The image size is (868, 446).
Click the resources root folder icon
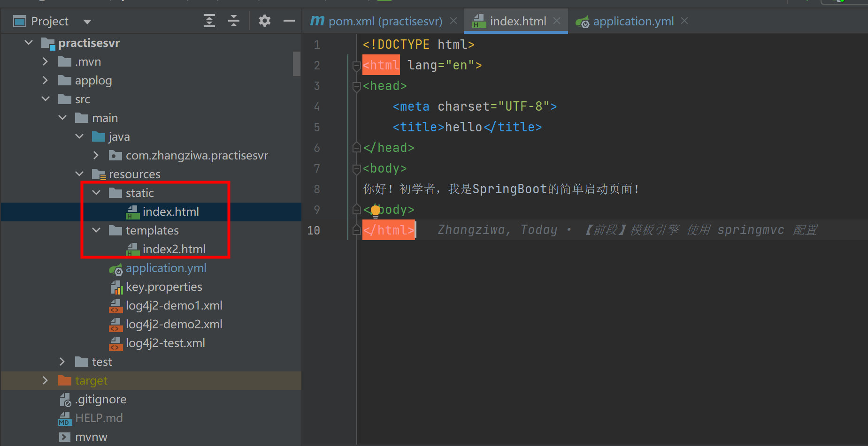[99, 174]
